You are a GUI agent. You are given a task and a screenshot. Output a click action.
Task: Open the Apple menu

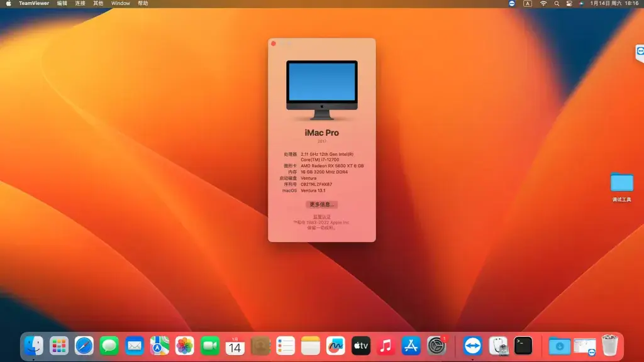[x=8, y=3]
